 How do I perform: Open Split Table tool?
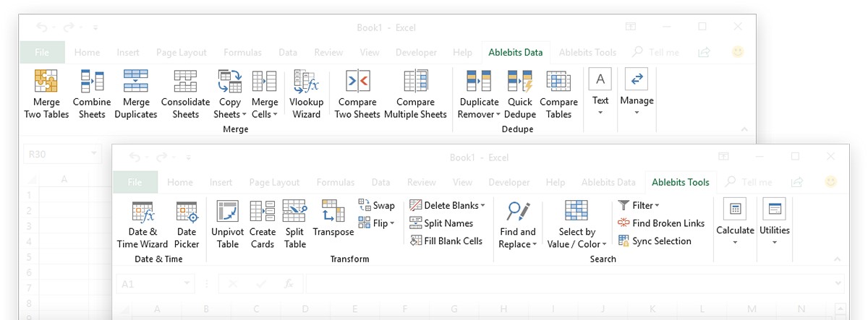point(294,225)
